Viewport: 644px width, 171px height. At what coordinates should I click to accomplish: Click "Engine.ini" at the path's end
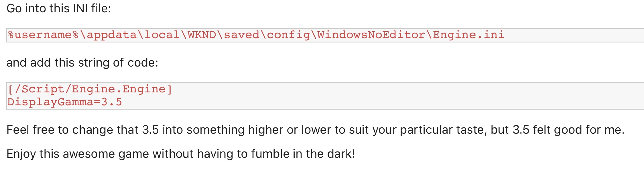click(x=468, y=35)
